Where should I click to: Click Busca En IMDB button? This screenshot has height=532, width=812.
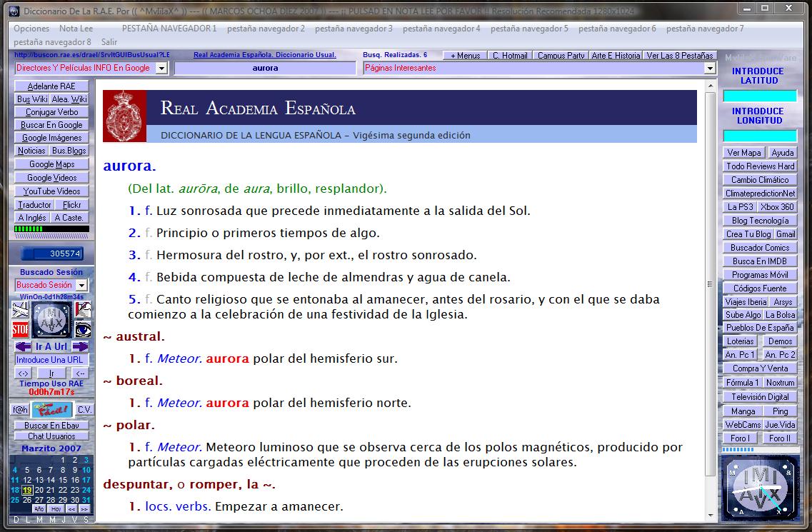pyautogui.click(x=760, y=261)
